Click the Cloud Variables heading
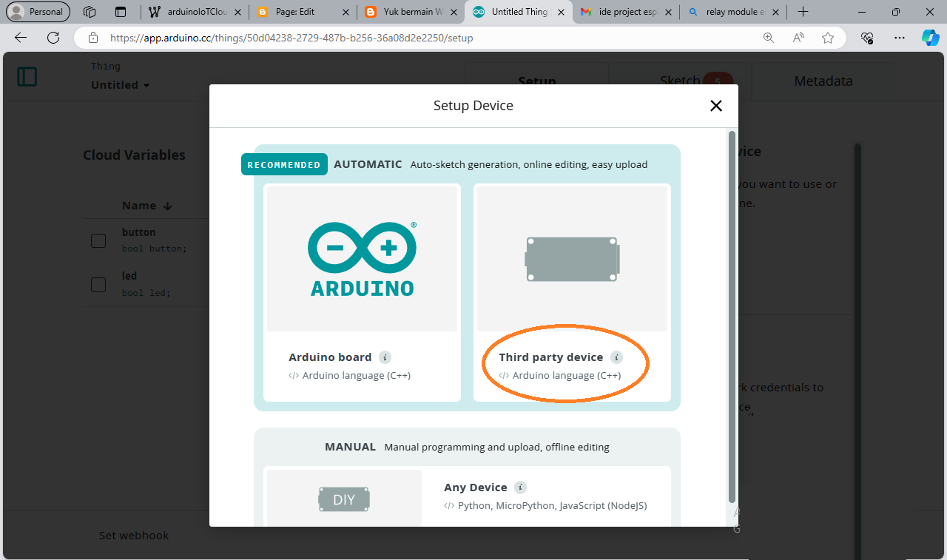The image size is (947, 560). point(134,155)
